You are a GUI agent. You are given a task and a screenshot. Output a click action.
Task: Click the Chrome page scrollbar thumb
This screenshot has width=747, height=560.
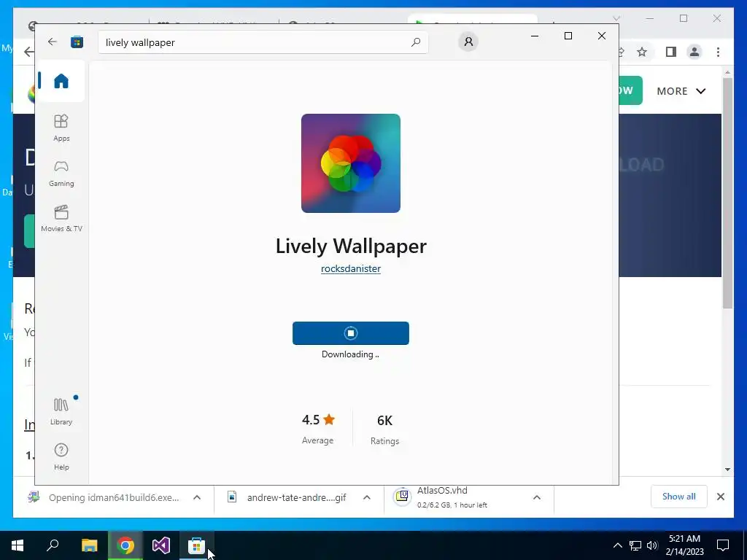pyautogui.click(x=727, y=192)
